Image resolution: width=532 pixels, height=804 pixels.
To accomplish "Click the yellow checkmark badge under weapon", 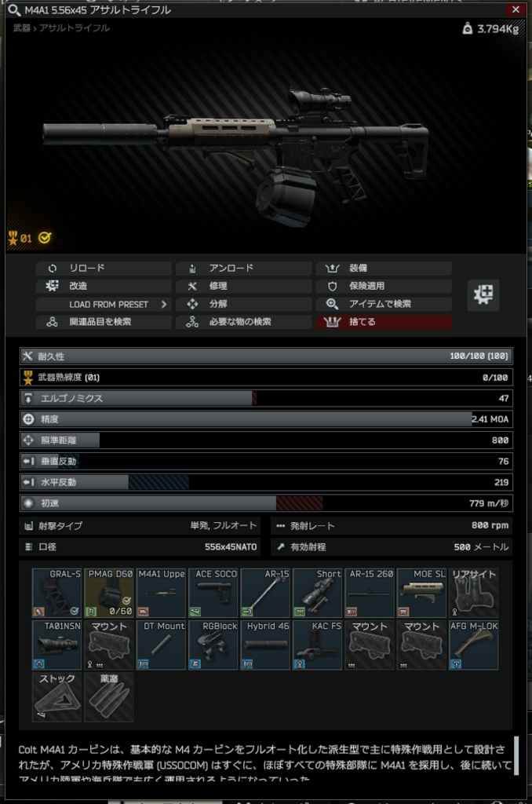I will [x=45, y=237].
